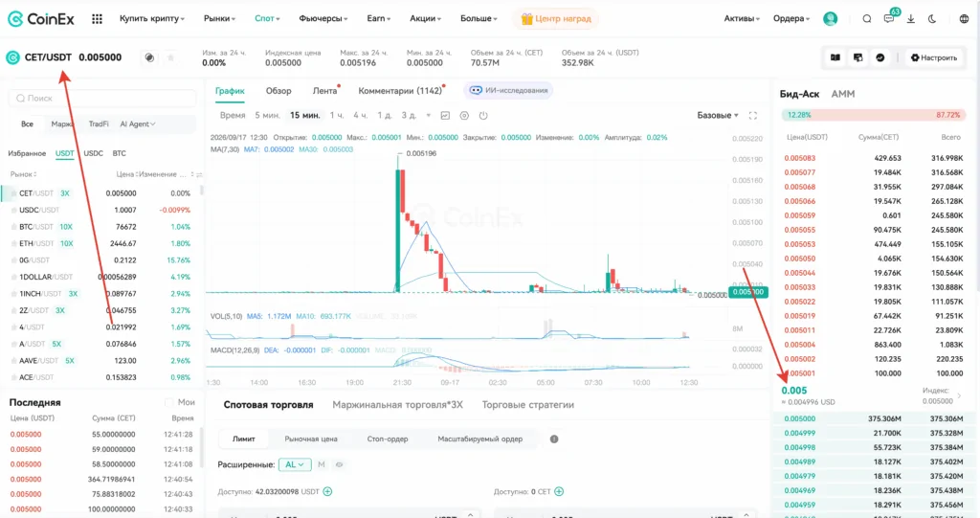Expand chart to fullscreen

[752, 115]
